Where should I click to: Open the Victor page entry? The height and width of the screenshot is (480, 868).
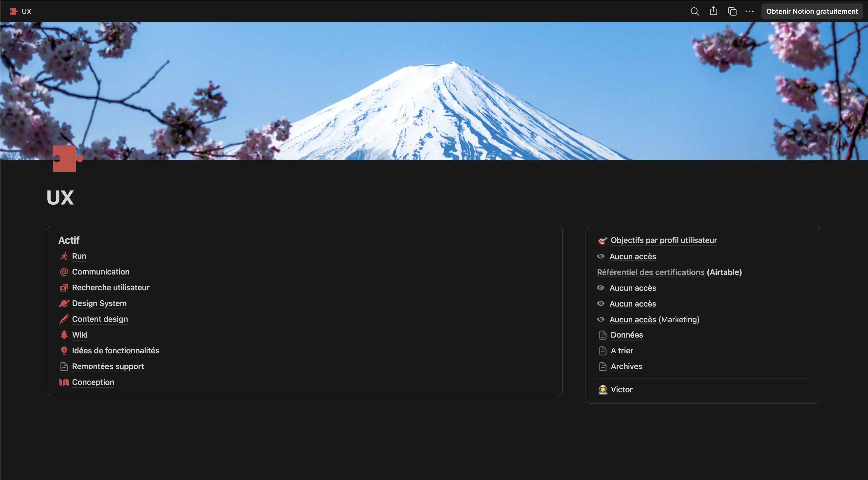[x=622, y=389]
